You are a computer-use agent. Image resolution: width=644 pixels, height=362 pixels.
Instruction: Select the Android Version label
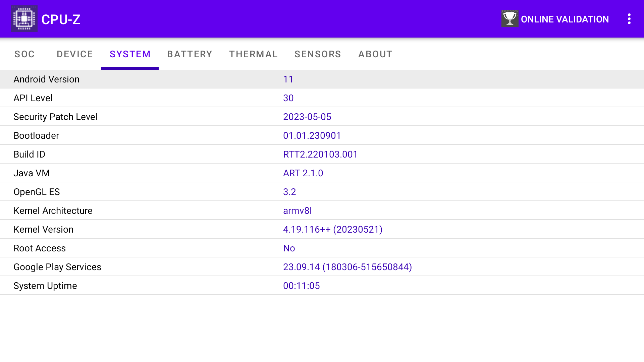click(x=47, y=79)
